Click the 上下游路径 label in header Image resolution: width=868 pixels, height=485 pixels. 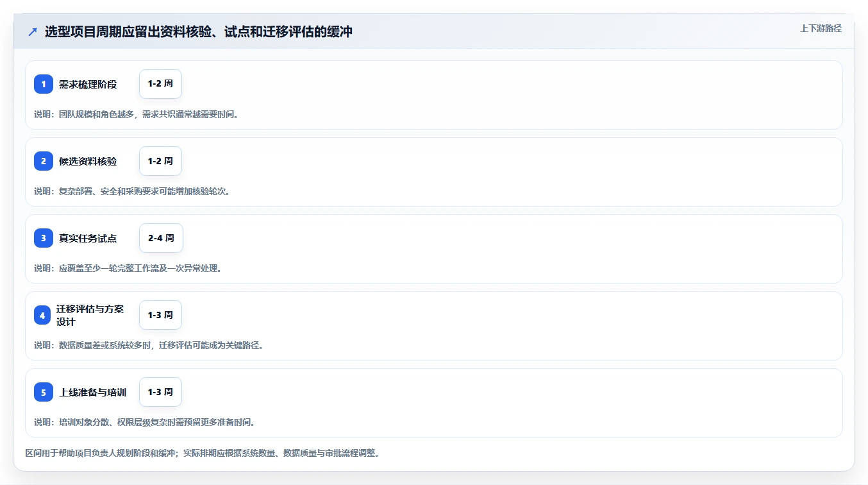point(821,28)
